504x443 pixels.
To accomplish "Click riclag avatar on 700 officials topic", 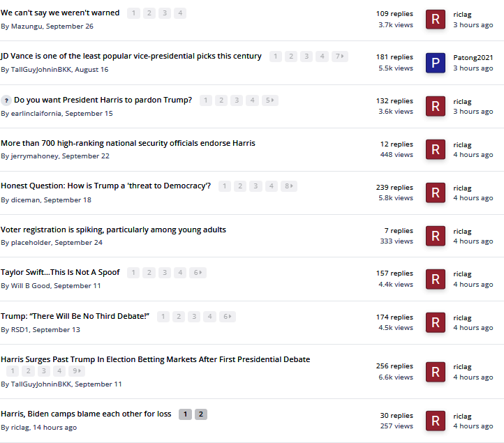I will tap(436, 149).
